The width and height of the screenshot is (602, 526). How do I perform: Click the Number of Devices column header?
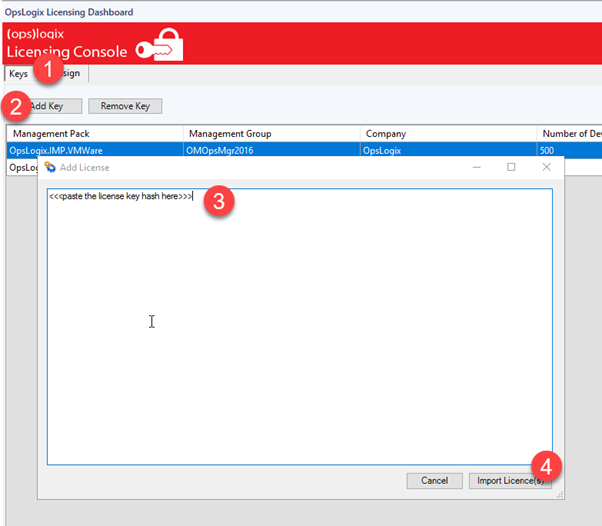(570, 134)
